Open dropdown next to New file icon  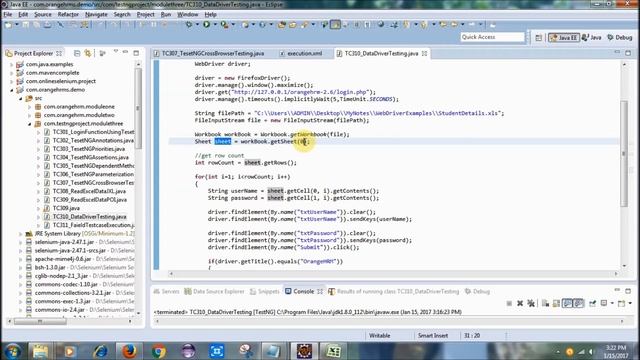[x=17, y=25]
